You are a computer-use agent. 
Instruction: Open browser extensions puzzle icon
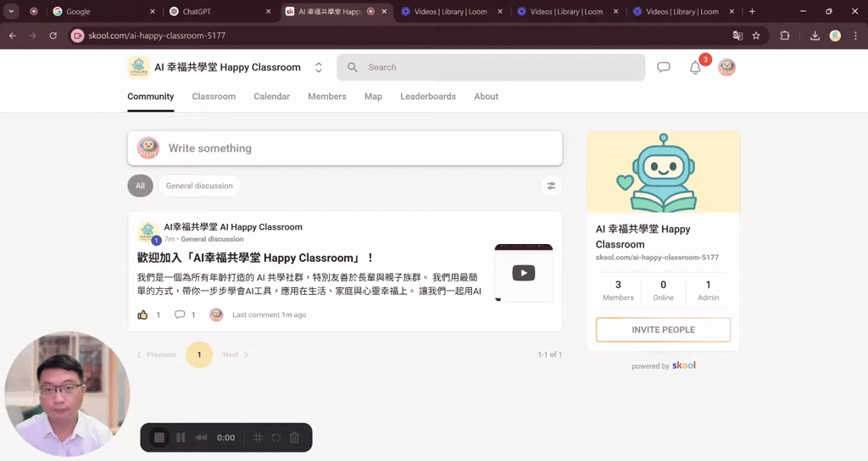(x=785, y=36)
